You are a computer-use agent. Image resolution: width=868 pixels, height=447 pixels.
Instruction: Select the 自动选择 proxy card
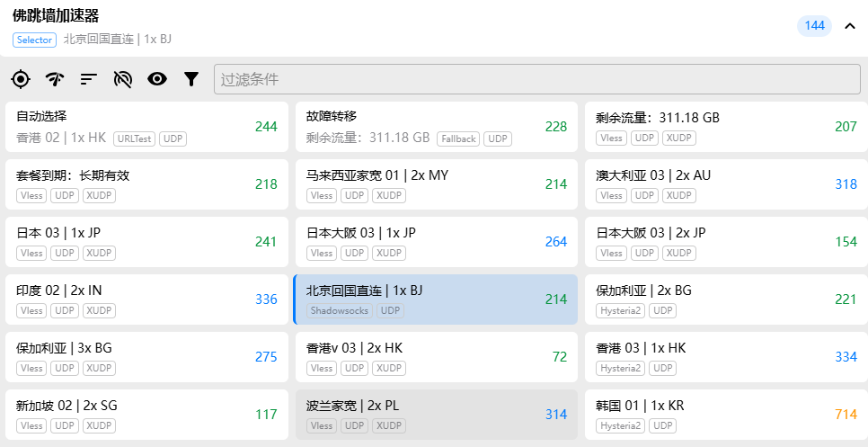[146, 127]
